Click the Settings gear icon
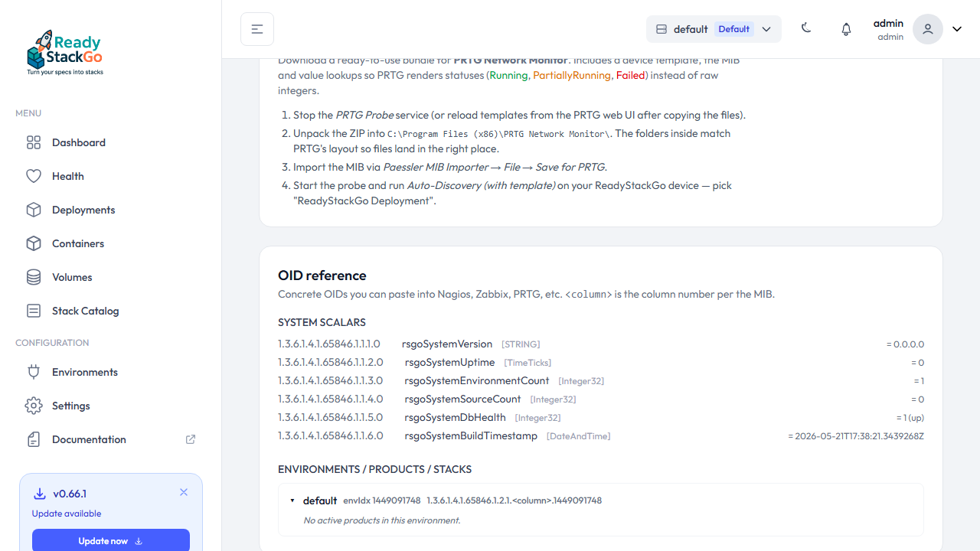Viewport: 980px width, 551px height. click(x=34, y=406)
